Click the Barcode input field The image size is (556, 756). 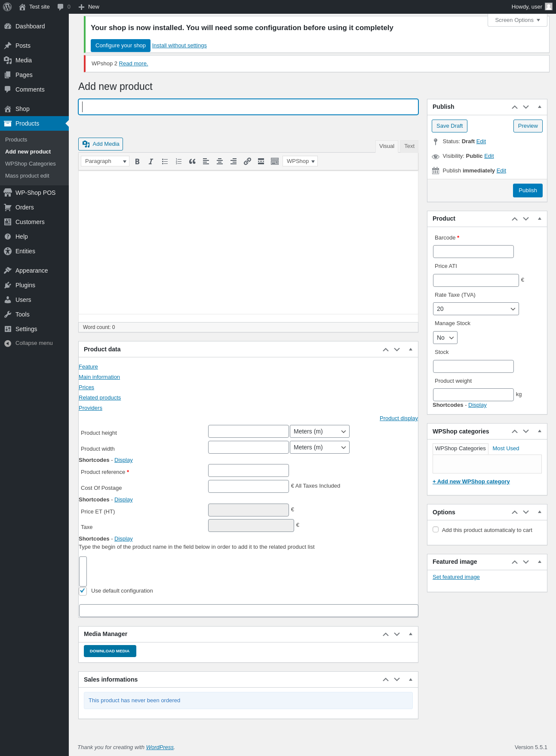(473, 252)
